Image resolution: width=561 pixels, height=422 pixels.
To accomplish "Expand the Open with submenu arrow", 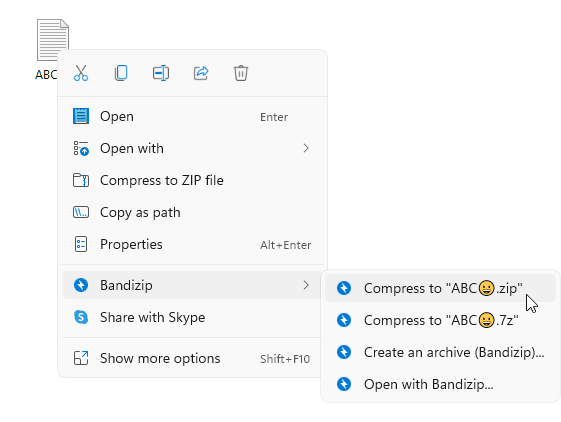I will 306,148.
